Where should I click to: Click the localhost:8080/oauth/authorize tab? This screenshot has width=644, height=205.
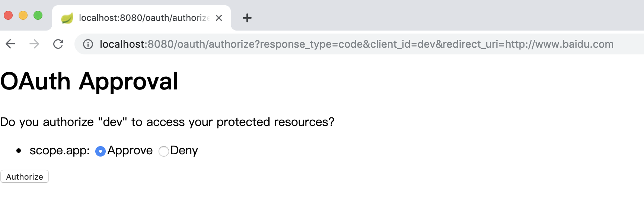143,18
